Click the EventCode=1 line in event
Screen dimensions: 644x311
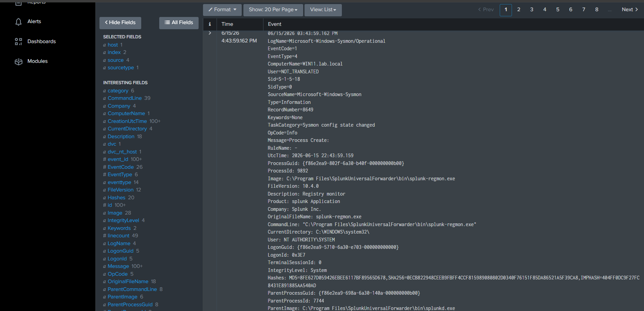coord(282,49)
